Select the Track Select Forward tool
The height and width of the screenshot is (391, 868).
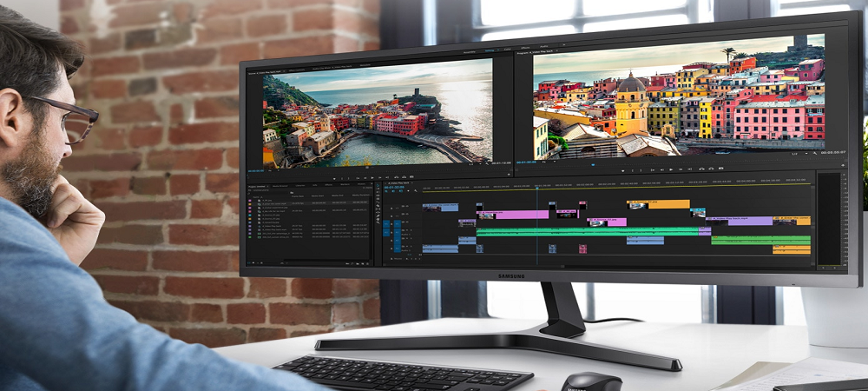(378, 189)
